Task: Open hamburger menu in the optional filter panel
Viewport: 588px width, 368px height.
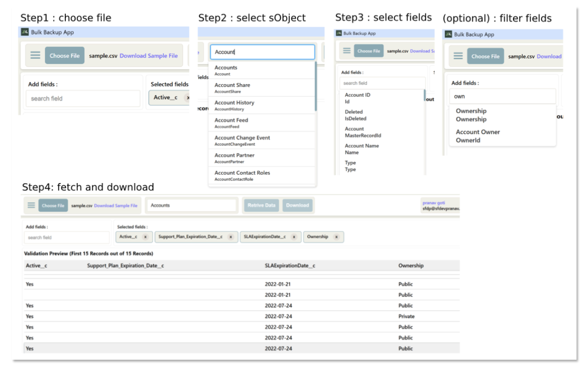Action: (458, 56)
